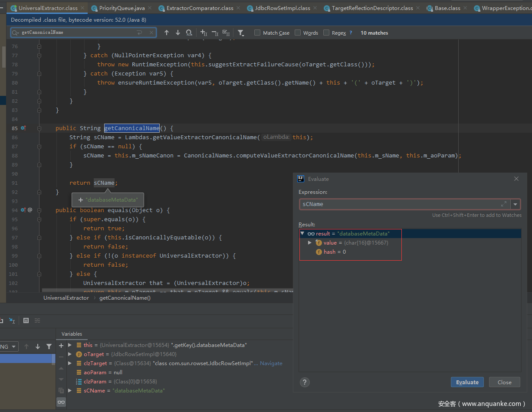Toggle the Words search option
The image size is (532, 412).
click(298, 33)
